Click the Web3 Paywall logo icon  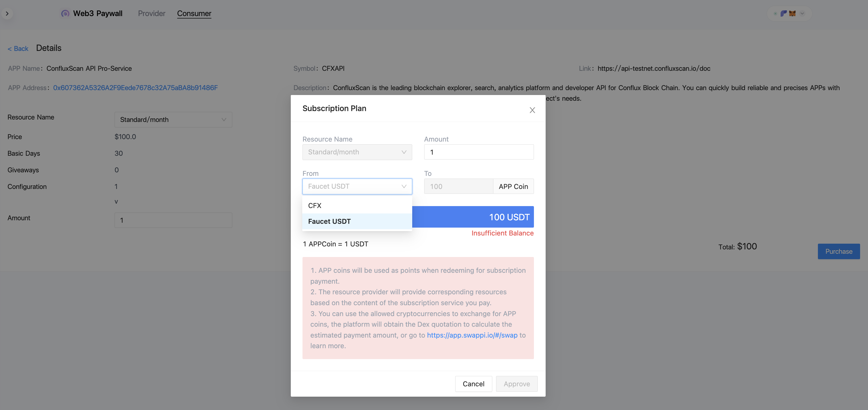pyautogui.click(x=65, y=13)
